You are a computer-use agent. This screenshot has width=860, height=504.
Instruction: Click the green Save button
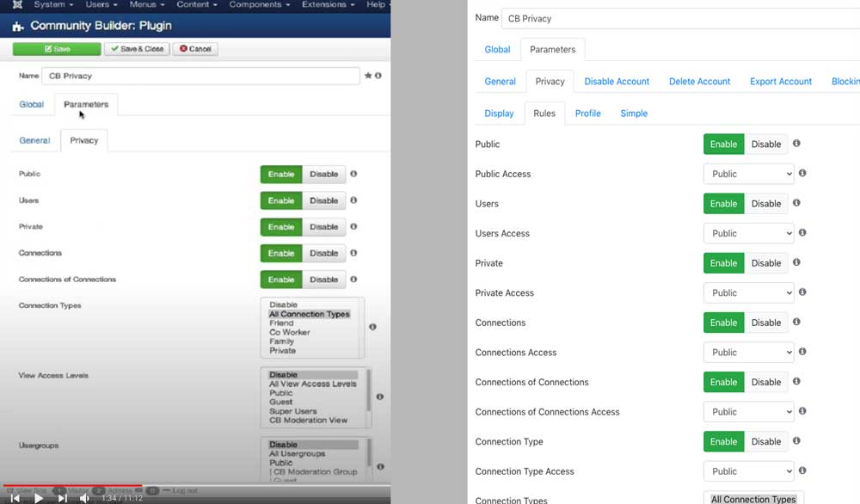57,49
